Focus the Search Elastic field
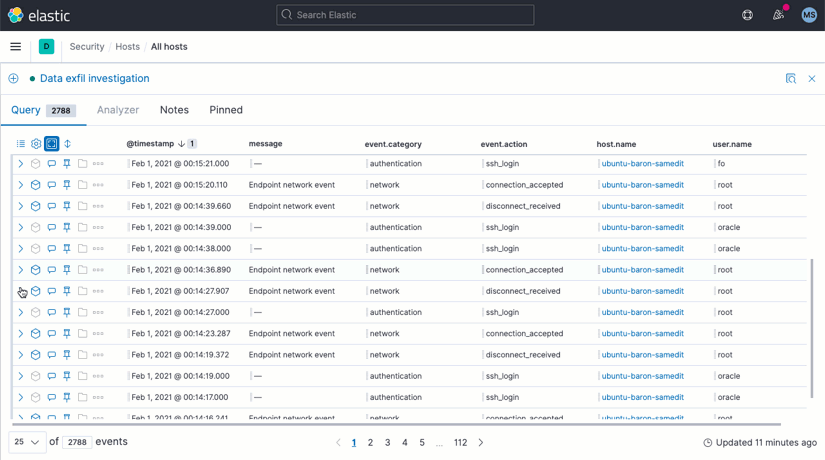 pos(405,15)
